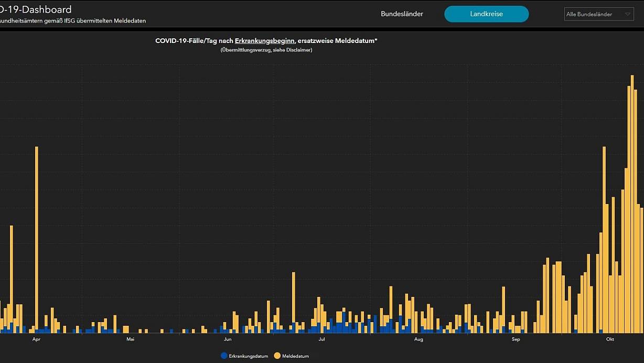Image resolution: width=644 pixels, height=363 pixels.
Task: Toggle the Meldedatum series via legend label
Action: coord(295,356)
